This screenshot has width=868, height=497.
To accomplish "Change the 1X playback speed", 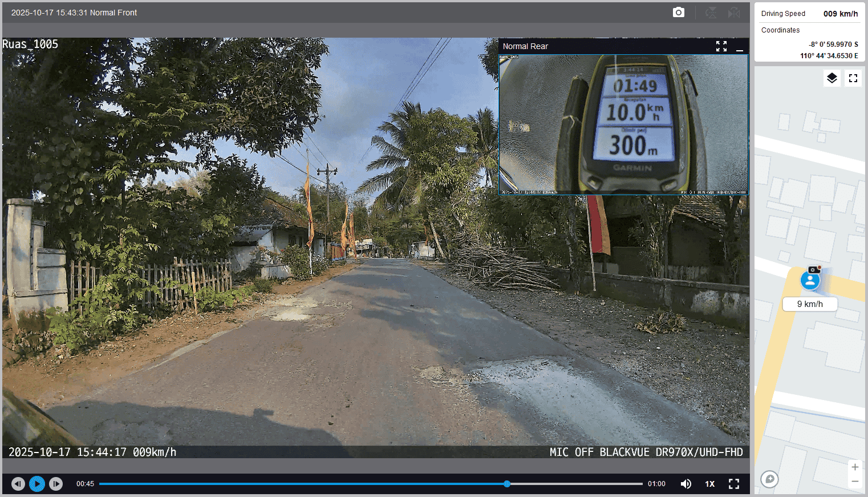I will click(x=710, y=484).
